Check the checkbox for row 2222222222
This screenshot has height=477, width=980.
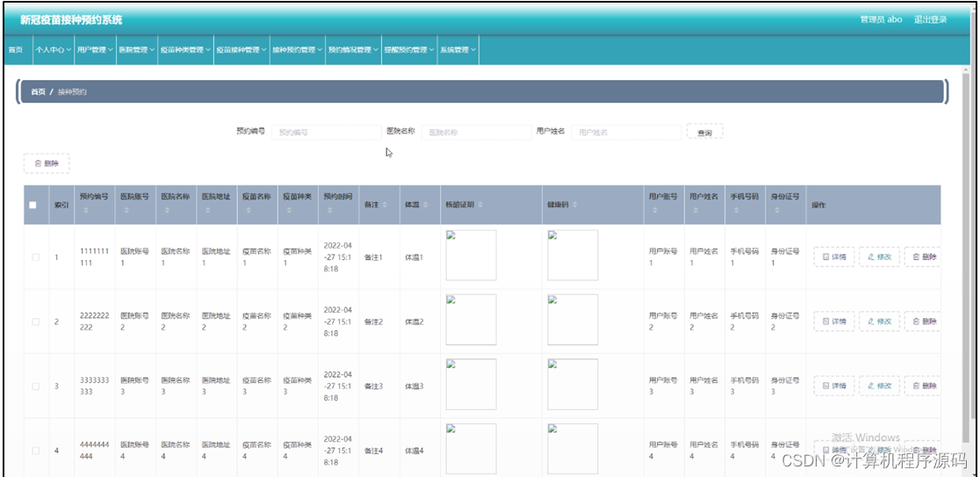[36, 322]
